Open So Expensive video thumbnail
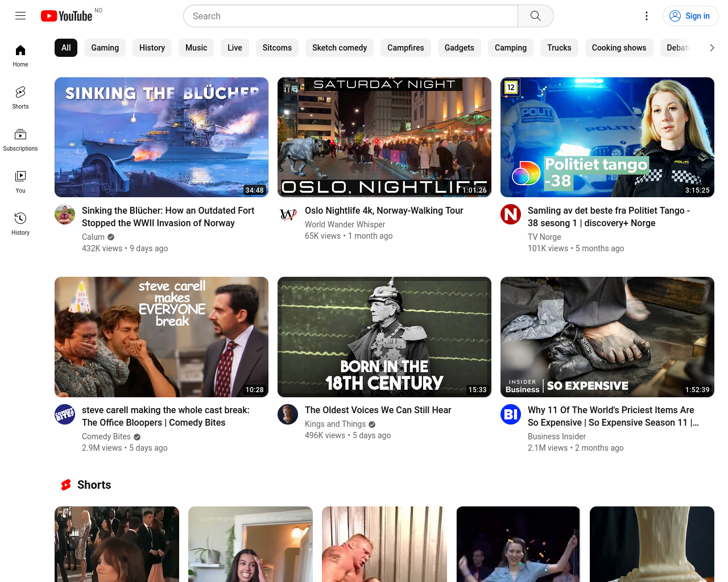Viewport: 728px width, 582px height. 607,336
